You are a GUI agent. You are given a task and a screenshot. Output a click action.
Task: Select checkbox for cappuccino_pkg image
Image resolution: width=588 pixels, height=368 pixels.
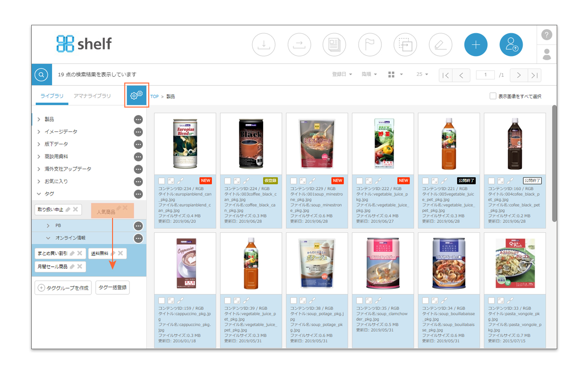click(x=162, y=300)
